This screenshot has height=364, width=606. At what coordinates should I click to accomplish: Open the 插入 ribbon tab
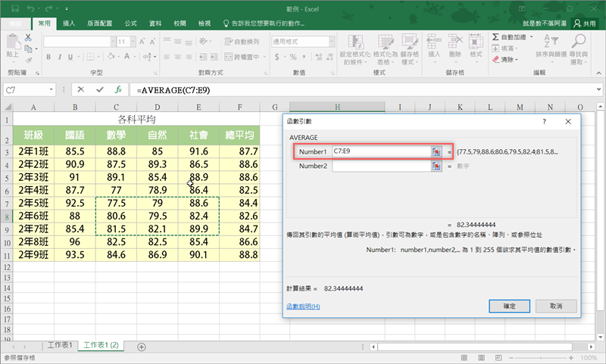tap(69, 23)
